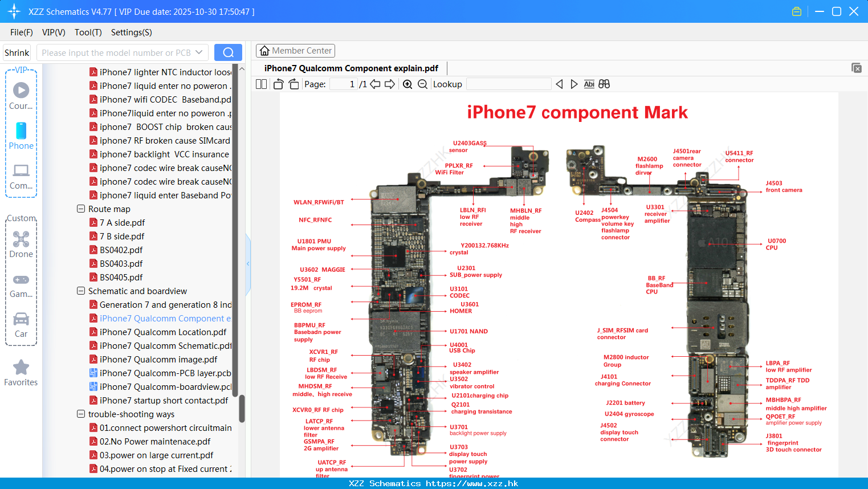Open the File(F) menu
The width and height of the screenshot is (868, 489).
[x=22, y=32]
